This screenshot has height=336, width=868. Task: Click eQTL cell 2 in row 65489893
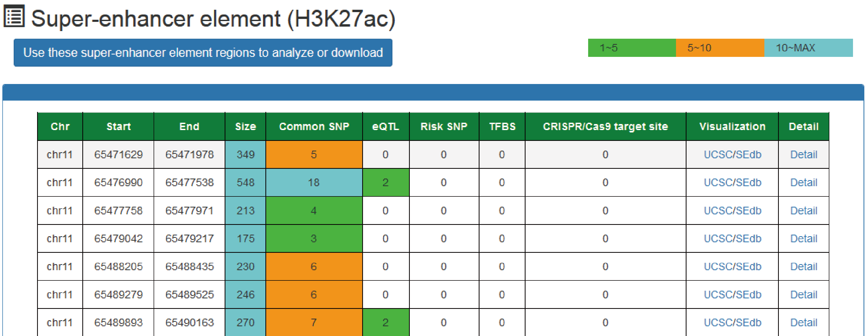(x=386, y=323)
